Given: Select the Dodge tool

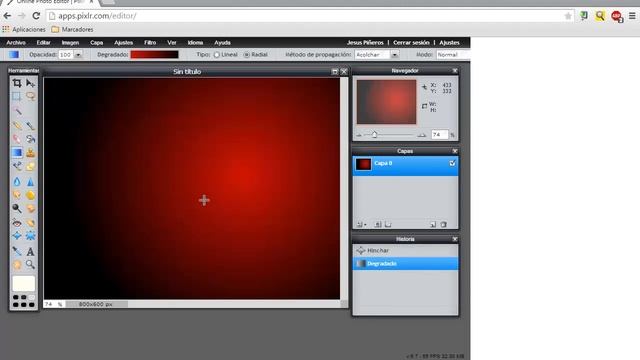Looking at the screenshot, I should click(17, 209).
